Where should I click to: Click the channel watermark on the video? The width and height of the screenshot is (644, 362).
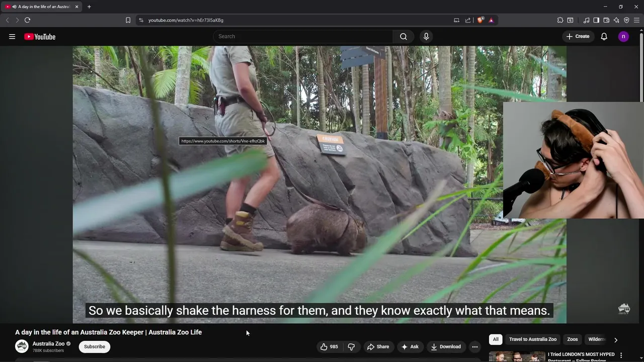click(x=624, y=309)
